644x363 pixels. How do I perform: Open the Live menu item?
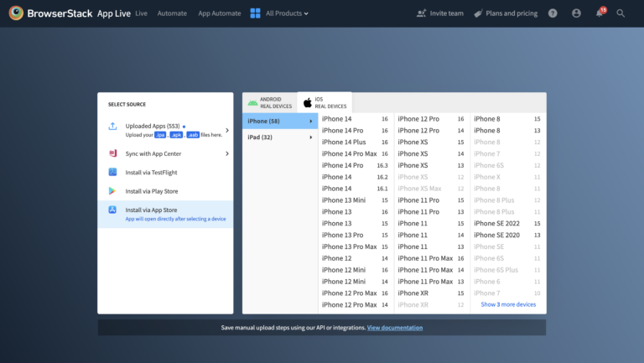tap(141, 13)
